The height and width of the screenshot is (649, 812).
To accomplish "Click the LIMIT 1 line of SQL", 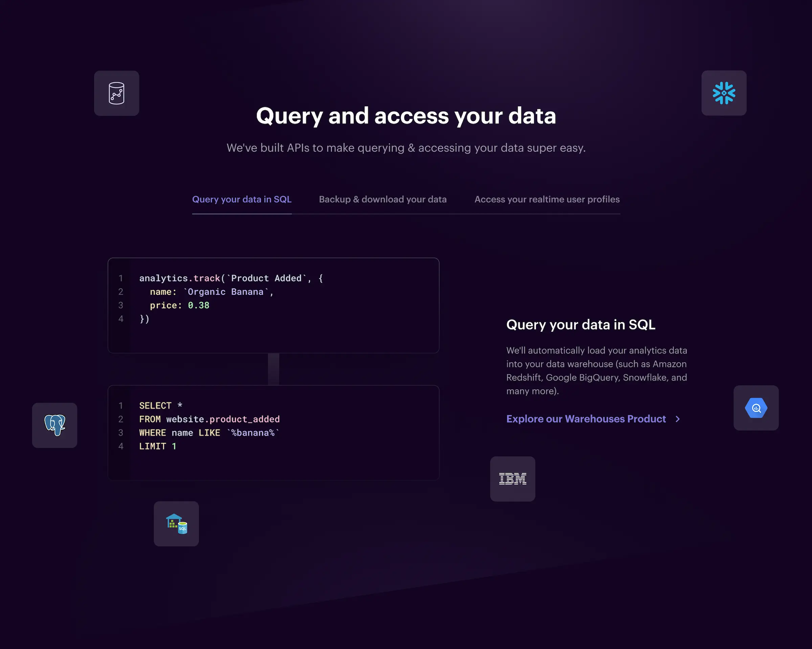I will pyautogui.click(x=157, y=446).
